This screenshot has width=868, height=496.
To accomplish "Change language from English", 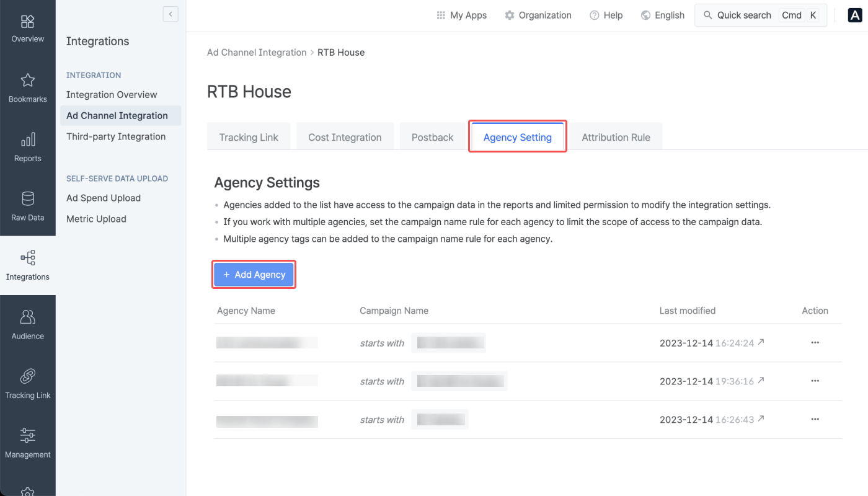I will (x=662, y=15).
